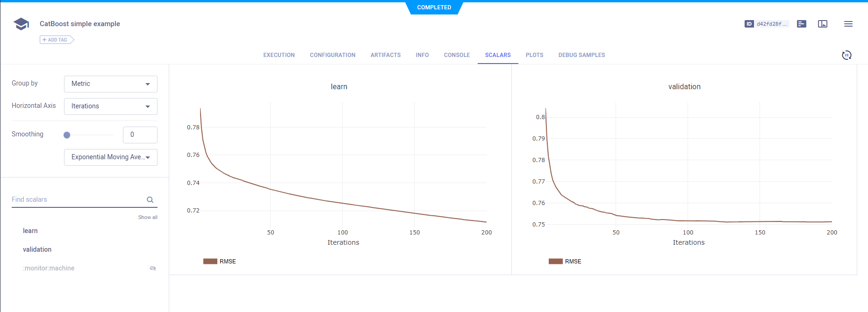
Task: Toggle the full-screen details view icon
Action: tap(823, 24)
